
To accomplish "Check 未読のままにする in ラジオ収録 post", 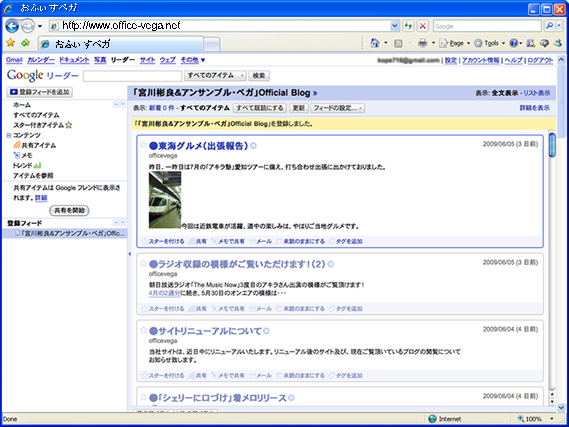I will coord(279,309).
